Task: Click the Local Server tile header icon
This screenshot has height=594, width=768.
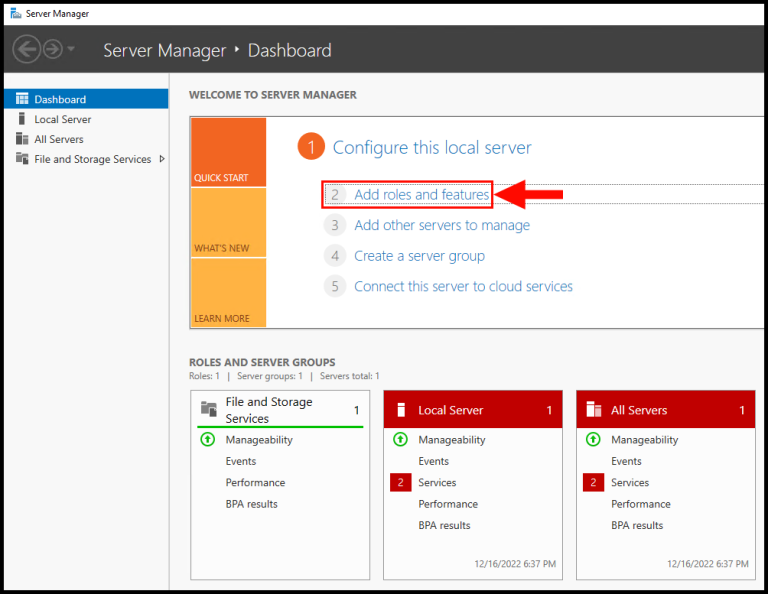Action: (401, 410)
